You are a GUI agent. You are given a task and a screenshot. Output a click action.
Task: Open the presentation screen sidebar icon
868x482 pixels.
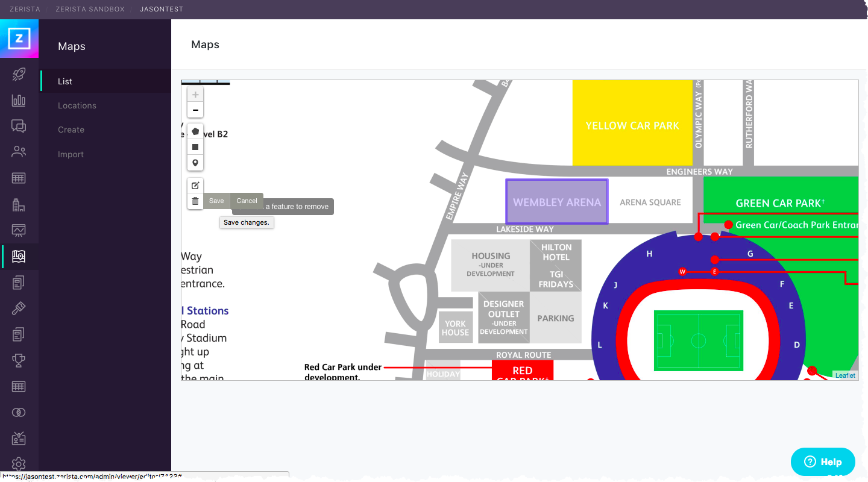tap(19, 230)
